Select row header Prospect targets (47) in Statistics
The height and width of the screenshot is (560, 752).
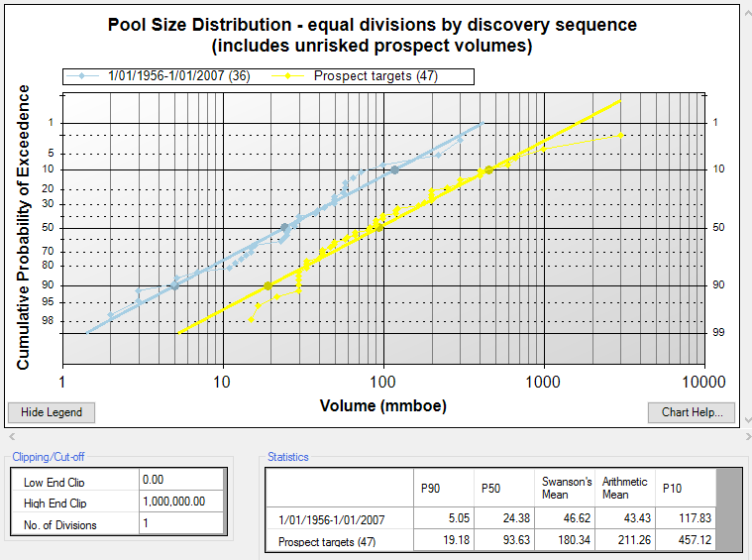pyautogui.click(x=340, y=541)
